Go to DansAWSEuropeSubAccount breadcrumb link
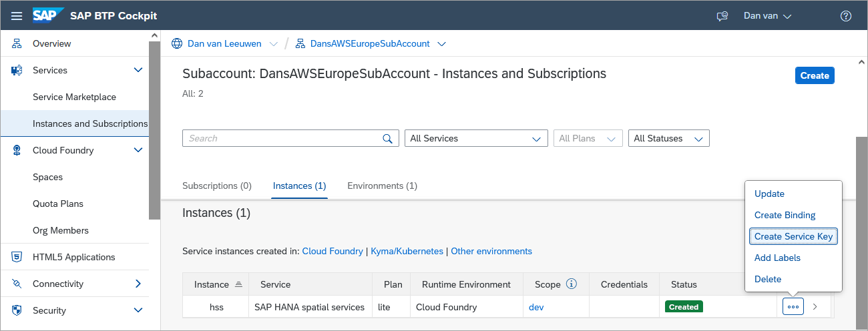This screenshot has height=331, width=868. [x=370, y=43]
